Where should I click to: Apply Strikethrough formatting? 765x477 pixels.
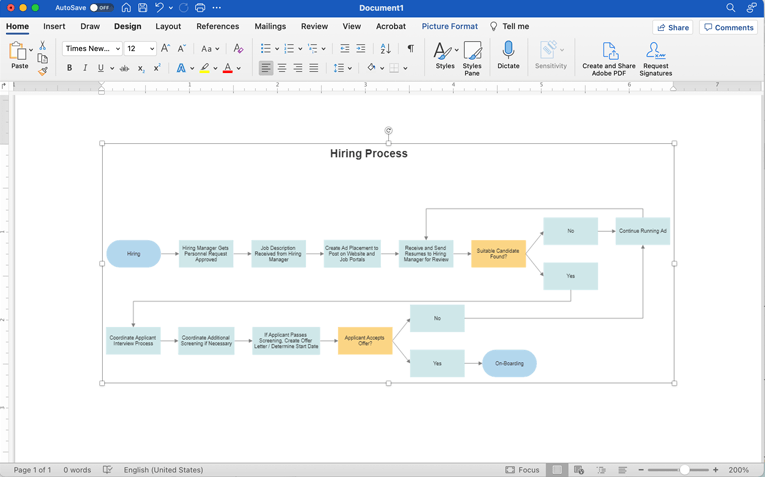124,68
